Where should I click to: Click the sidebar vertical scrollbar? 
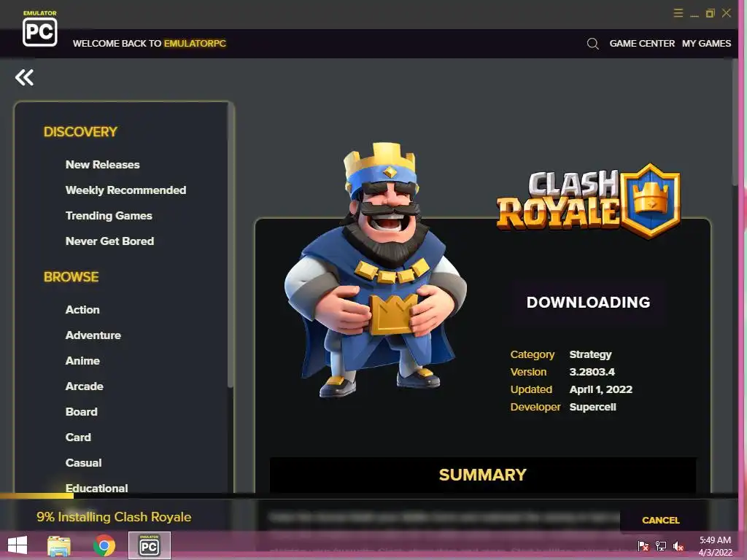coord(231,245)
